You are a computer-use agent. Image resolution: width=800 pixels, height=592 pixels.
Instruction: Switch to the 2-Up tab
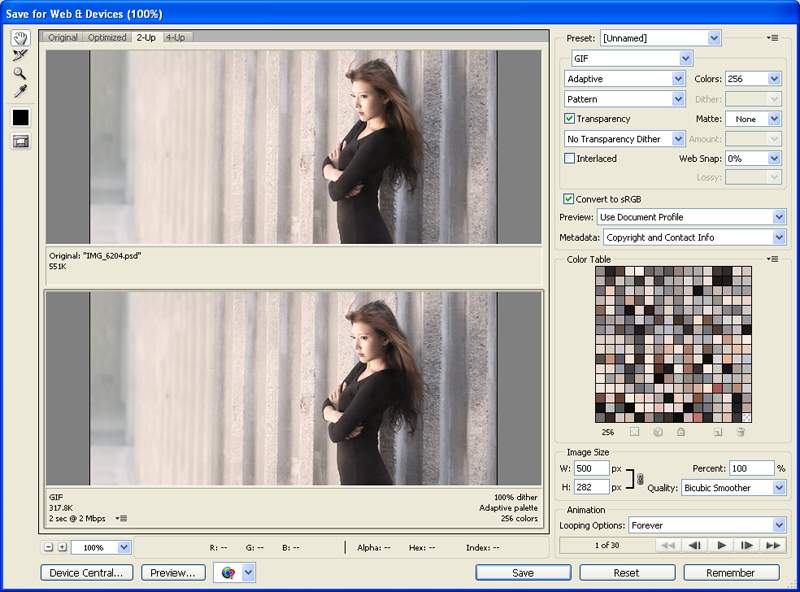point(146,37)
